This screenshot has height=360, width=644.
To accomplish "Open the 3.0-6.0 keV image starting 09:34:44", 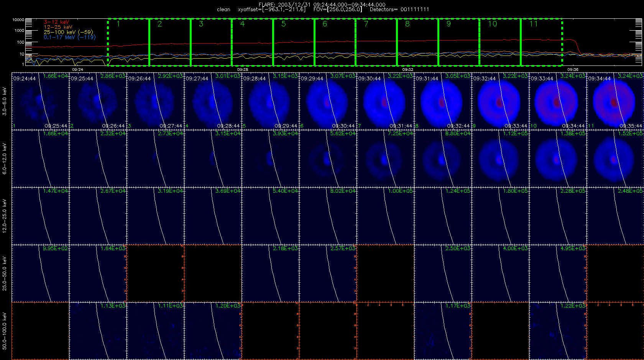I will (615, 101).
